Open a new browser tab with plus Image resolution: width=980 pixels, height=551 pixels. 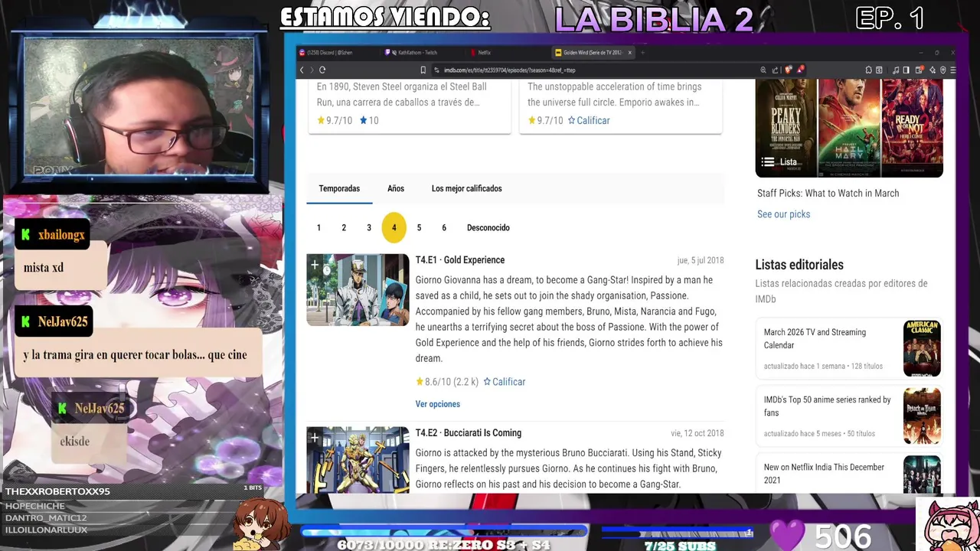pos(643,53)
